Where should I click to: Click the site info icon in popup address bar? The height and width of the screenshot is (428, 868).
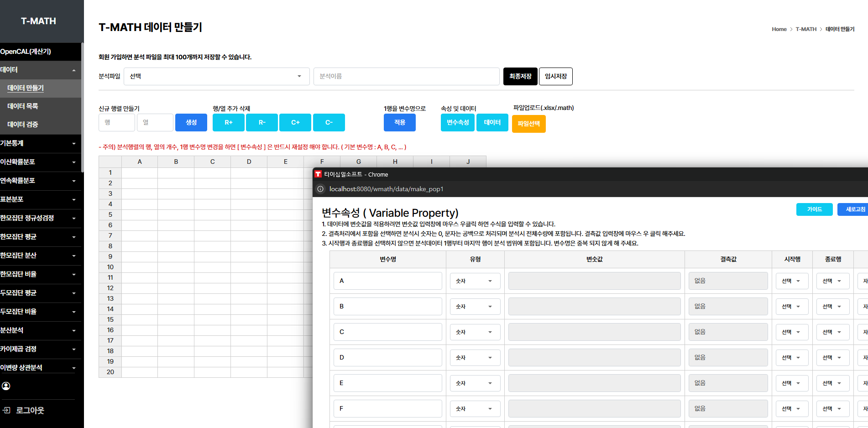pyautogui.click(x=320, y=189)
